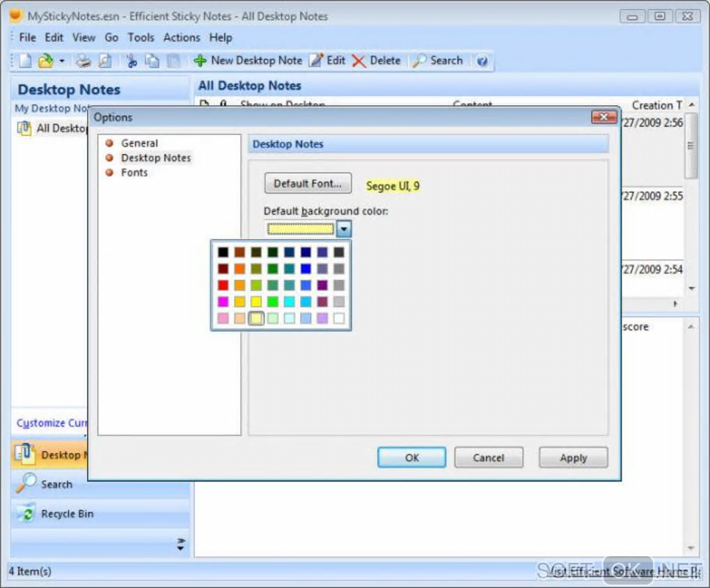Click the Paste toolbar icon
Screen dimensions: 710x588
[x=173, y=61]
